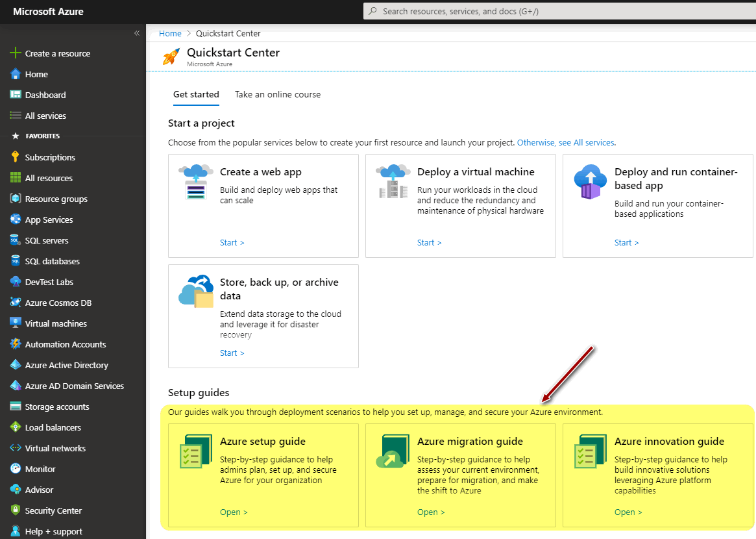Open the Monitor service

click(x=44, y=468)
